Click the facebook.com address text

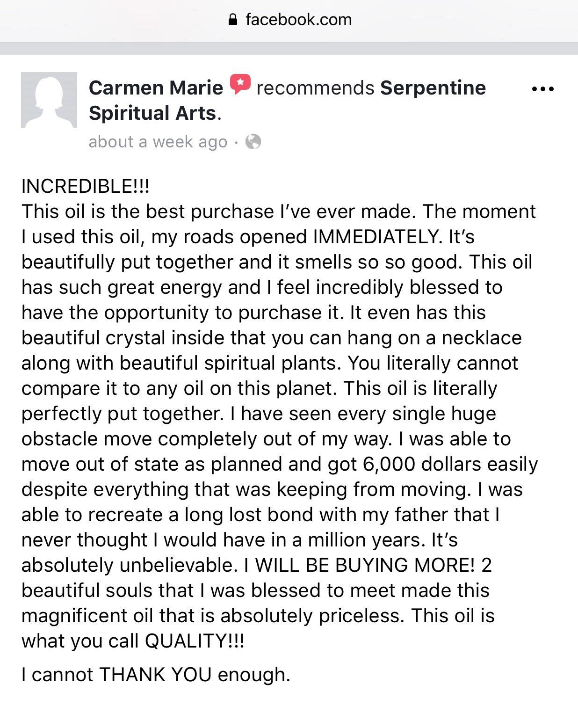298,20
